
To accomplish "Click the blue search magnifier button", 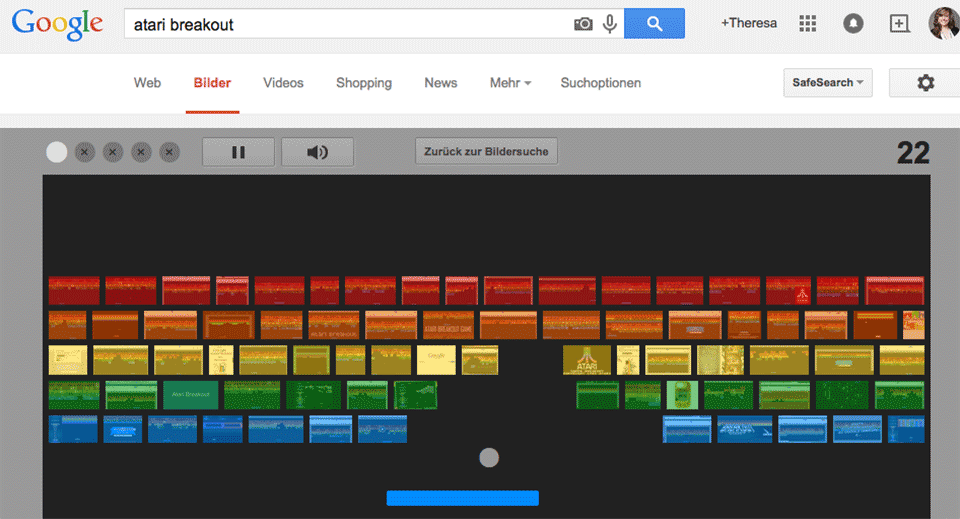I will pyautogui.click(x=654, y=24).
